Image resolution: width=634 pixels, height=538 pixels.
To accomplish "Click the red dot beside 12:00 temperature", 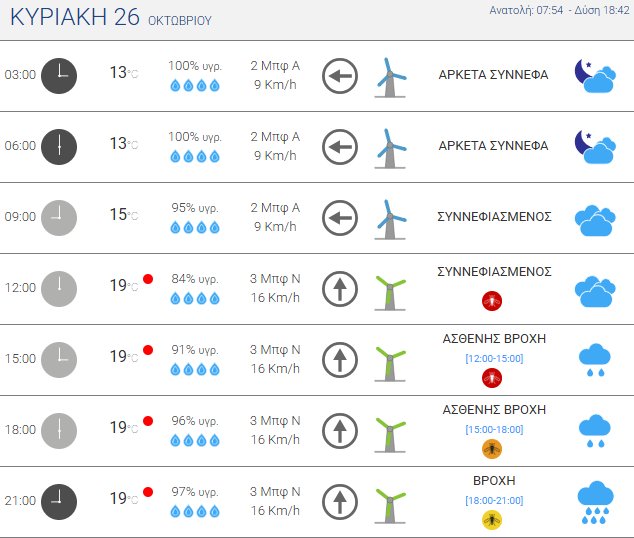I will pyautogui.click(x=148, y=279).
